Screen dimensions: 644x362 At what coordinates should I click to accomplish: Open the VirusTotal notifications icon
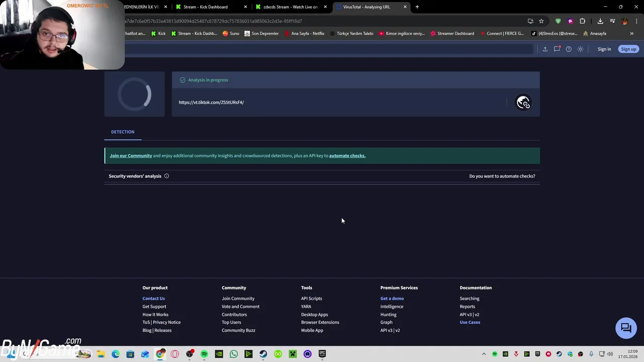click(557, 49)
